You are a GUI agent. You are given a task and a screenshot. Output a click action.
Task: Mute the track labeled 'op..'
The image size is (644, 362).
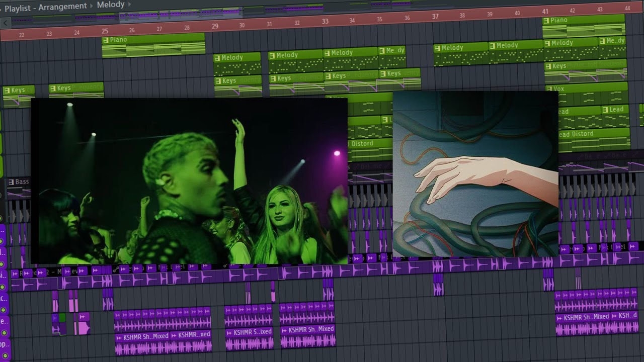coord(4,355)
